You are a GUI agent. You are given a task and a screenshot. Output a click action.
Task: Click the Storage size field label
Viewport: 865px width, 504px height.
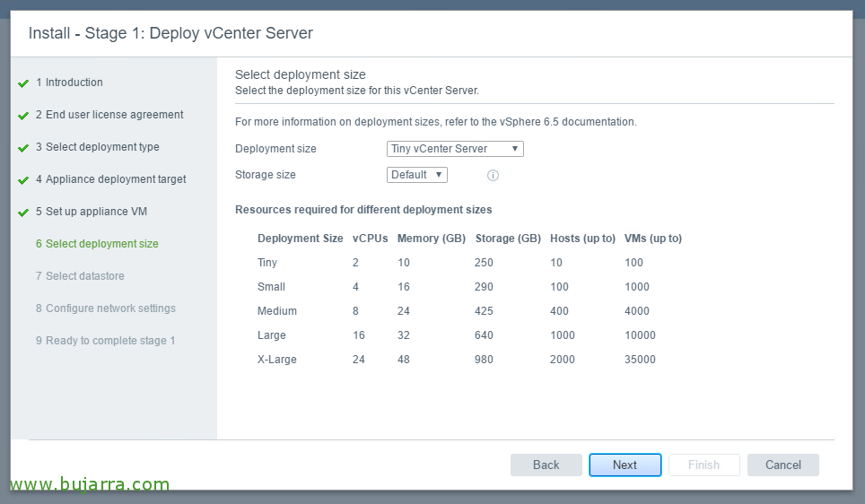point(266,175)
